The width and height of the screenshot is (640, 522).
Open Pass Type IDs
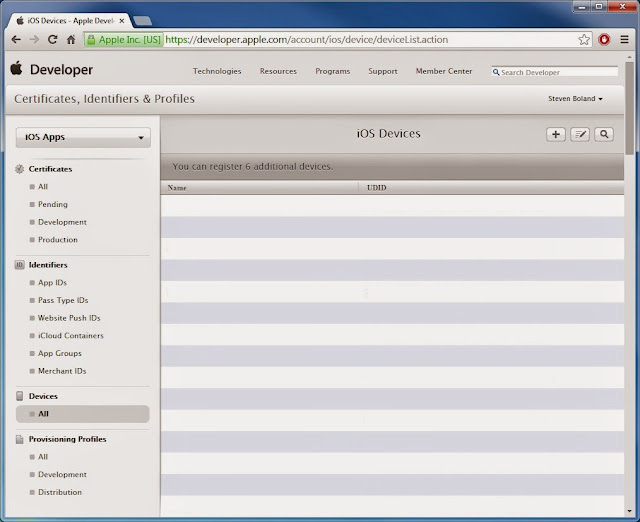[63, 300]
